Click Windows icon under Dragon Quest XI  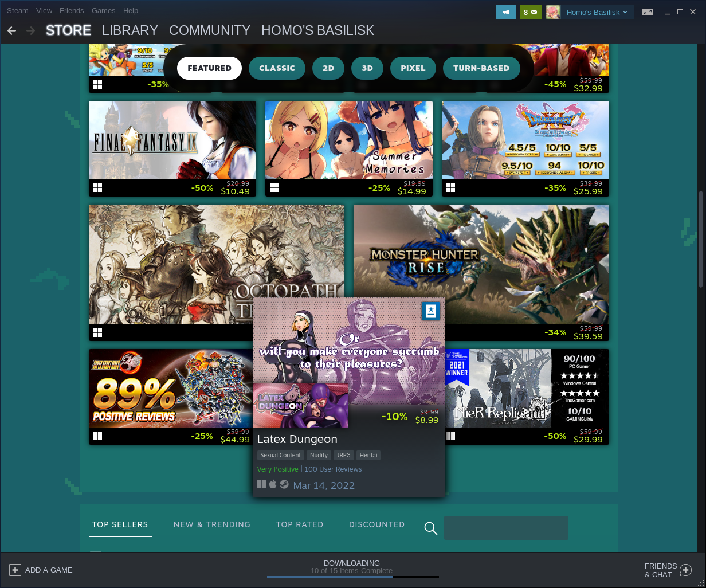[450, 188]
